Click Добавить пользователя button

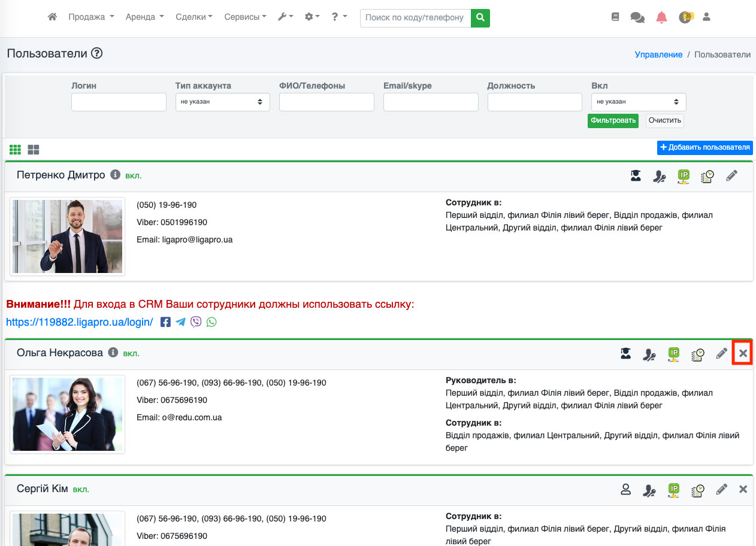coord(705,147)
